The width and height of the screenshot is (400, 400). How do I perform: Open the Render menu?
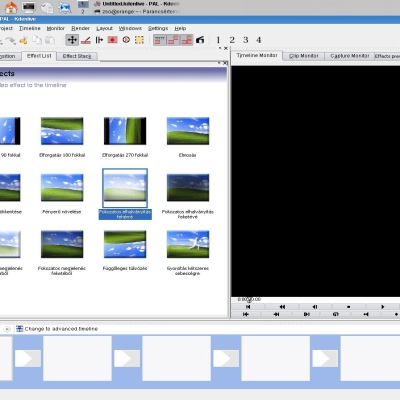coord(80,28)
